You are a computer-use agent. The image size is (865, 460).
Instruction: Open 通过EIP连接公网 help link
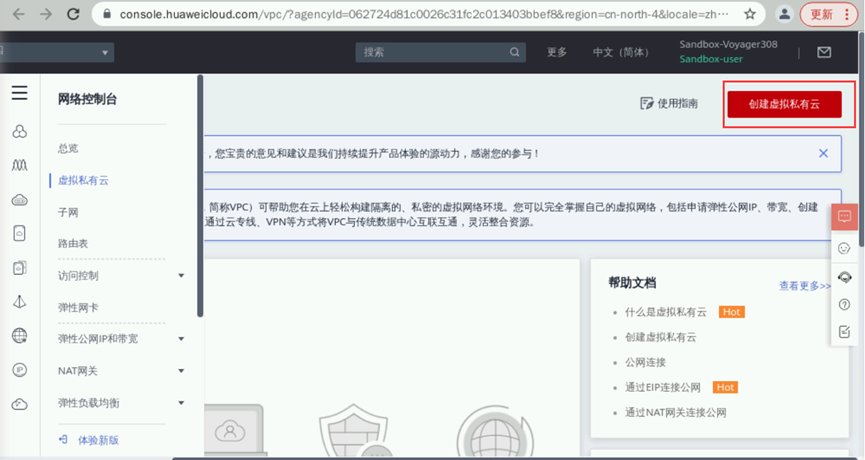[663, 387]
